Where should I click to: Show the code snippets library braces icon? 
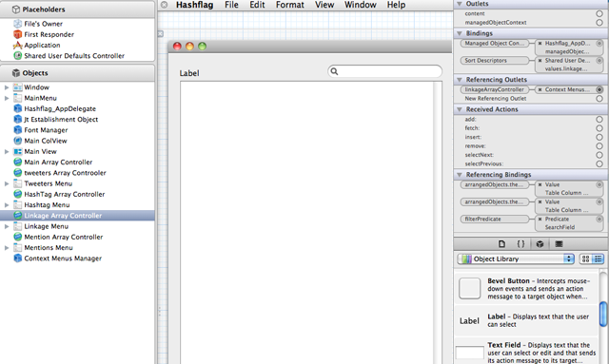coord(521,243)
